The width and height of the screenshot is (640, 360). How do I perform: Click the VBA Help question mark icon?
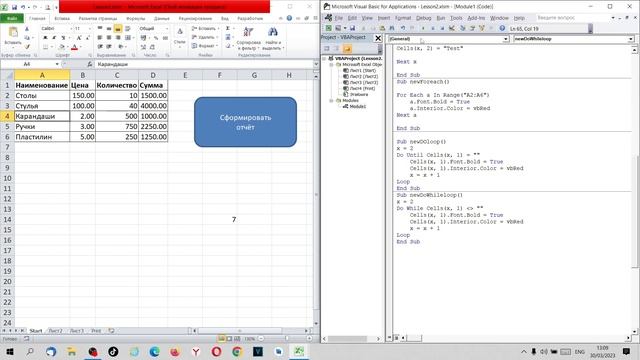pos(502,28)
